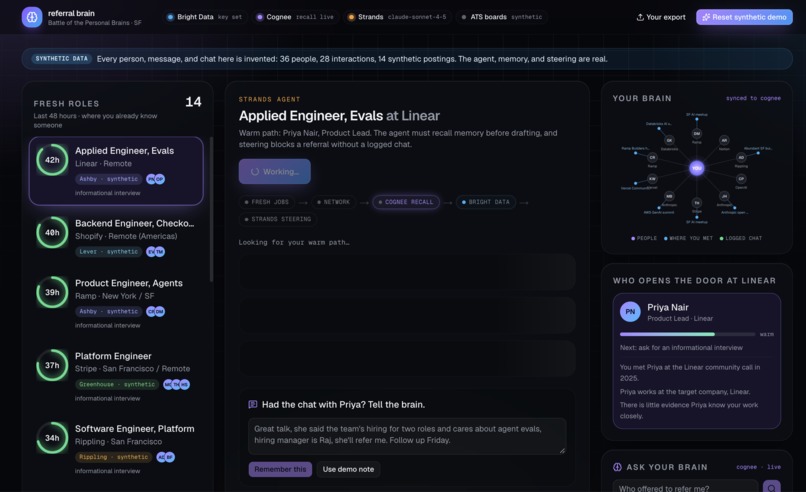Click the WHERE YOU MET legend entry

tap(688, 238)
